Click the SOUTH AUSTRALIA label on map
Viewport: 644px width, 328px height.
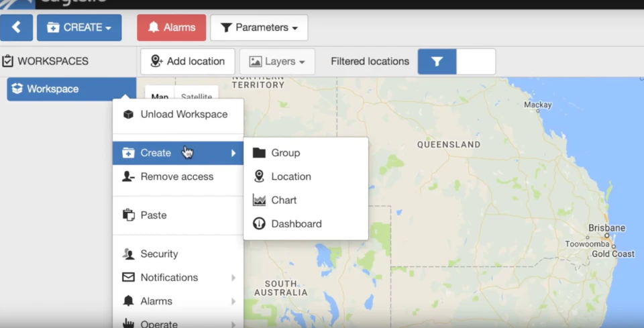[x=281, y=288]
